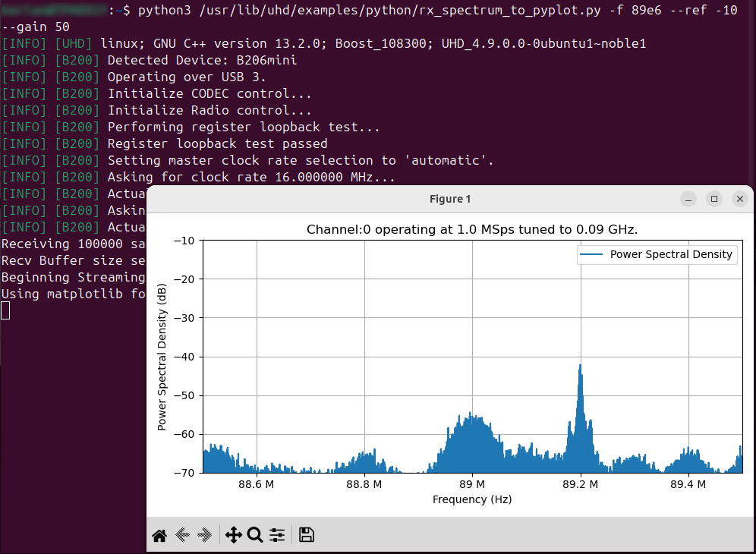
Task: Click the 89.2 M x-axis tick label
Action: click(x=581, y=485)
